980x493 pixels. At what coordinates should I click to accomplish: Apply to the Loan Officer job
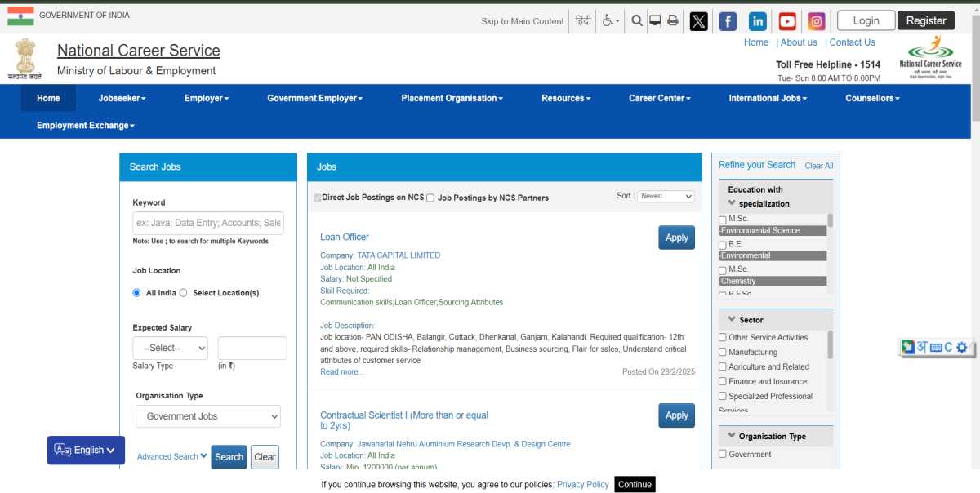(676, 238)
